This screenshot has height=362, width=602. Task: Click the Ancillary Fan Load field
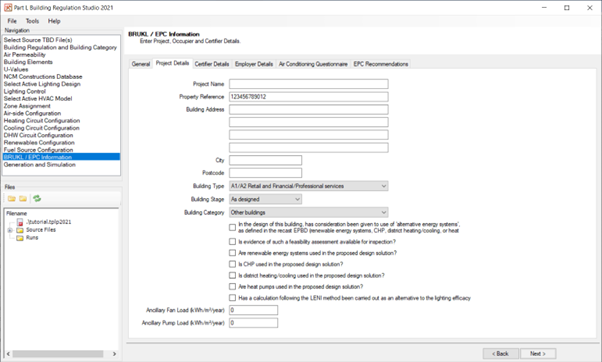click(x=253, y=310)
